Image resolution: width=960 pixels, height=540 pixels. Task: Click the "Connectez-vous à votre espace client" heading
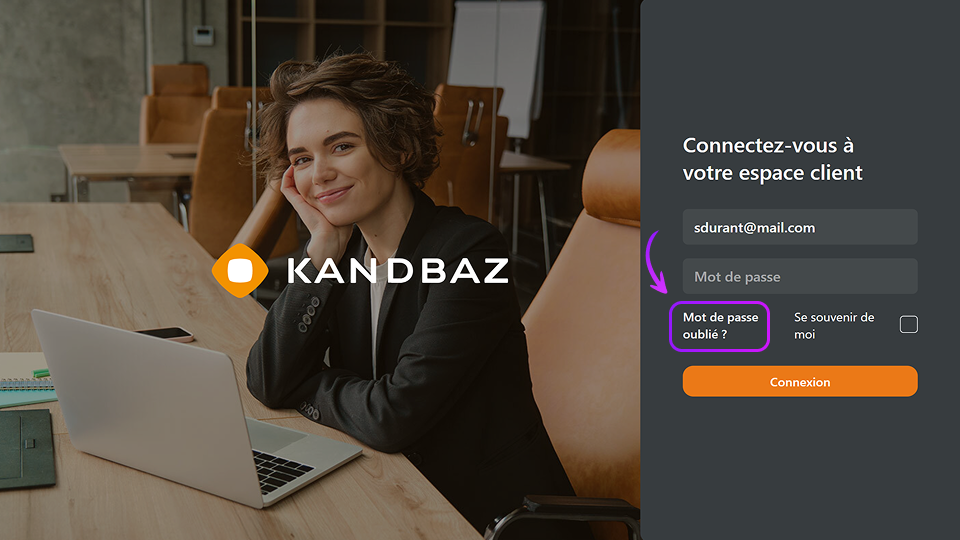[x=772, y=159]
